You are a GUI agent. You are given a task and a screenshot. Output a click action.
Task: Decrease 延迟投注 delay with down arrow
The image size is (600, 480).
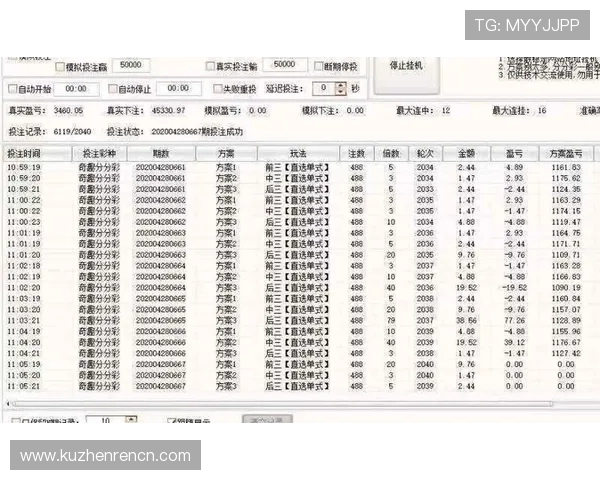click(x=341, y=92)
